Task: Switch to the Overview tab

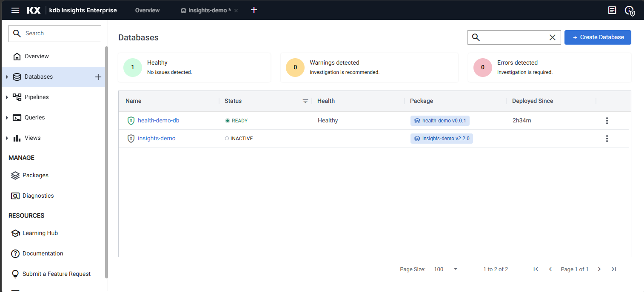Action: (x=147, y=10)
